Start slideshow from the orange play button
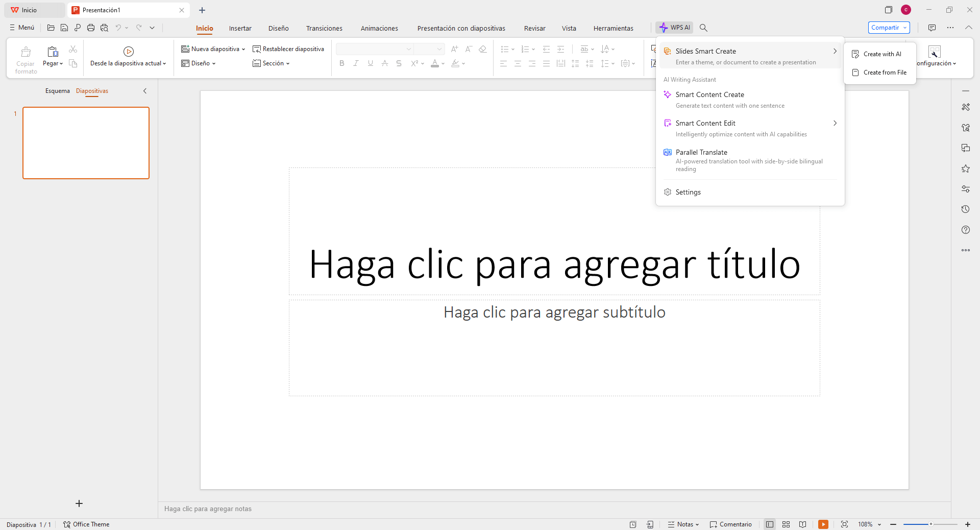The width and height of the screenshot is (980, 530). (823, 524)
